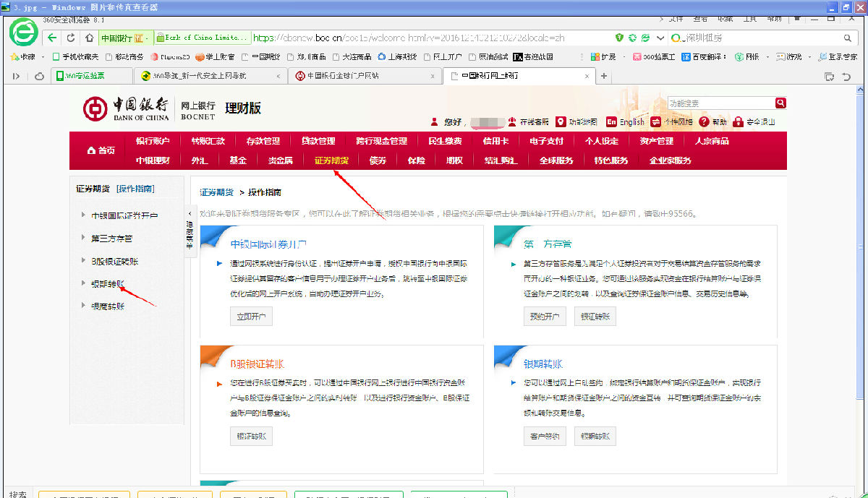Screen dimensions: 868x498
Task: Click the 客户签约 button
Action: (x=545, y=437)
